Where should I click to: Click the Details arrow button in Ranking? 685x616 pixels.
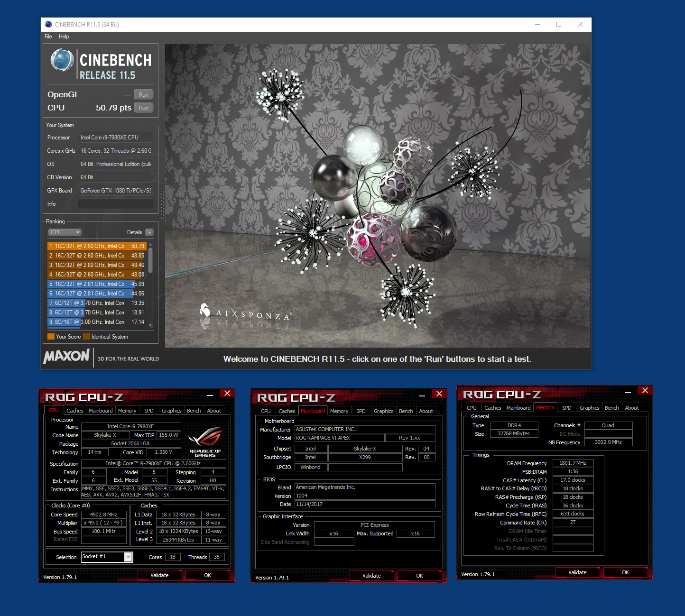coord(149,232)
